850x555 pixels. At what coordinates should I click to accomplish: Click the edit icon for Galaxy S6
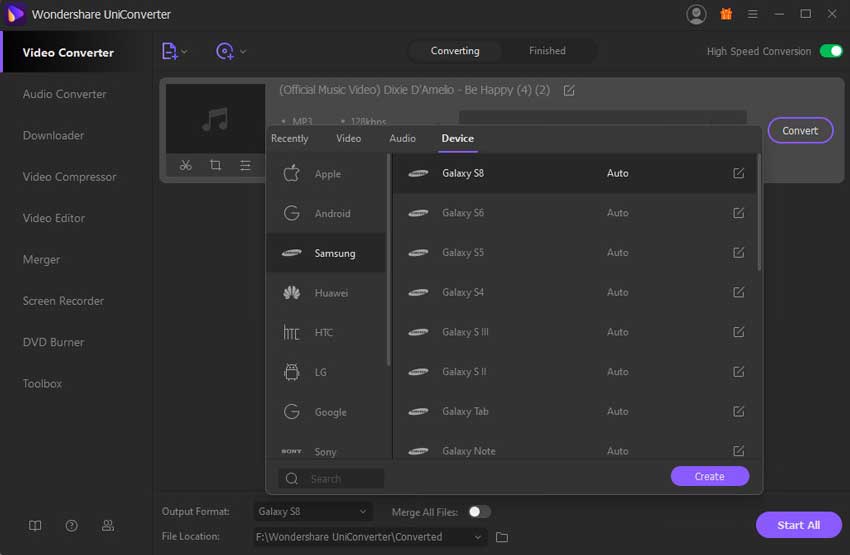[x=738, y=213]
